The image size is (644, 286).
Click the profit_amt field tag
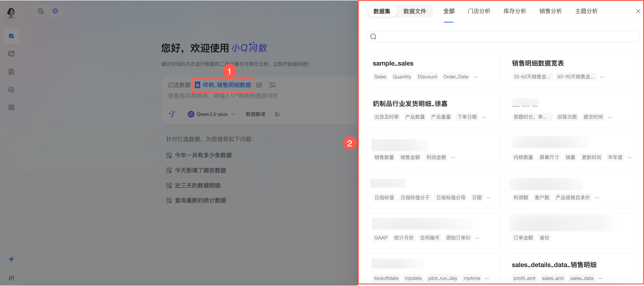click(524, 279)
